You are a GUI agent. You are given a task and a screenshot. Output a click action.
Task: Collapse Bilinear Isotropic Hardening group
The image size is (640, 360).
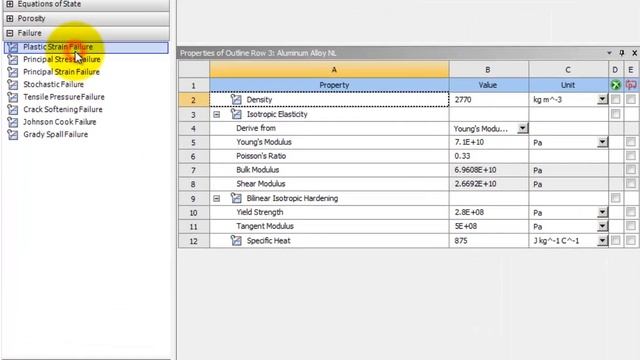coord(217,199)
